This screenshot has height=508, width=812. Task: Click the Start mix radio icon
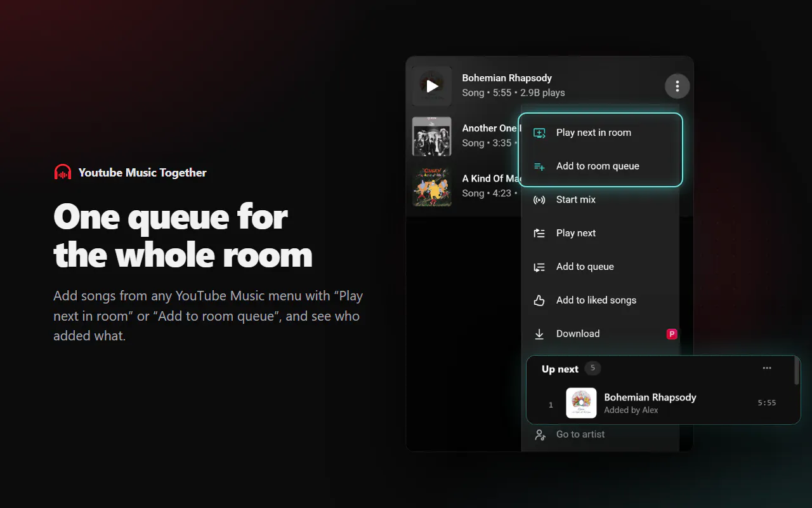click(x=539, y=200)
